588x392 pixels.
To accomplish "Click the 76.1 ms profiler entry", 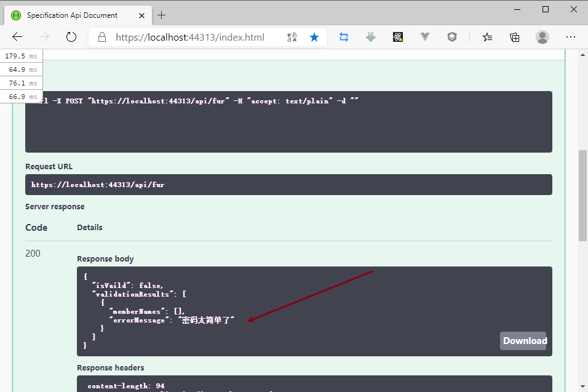I will 21,83.
